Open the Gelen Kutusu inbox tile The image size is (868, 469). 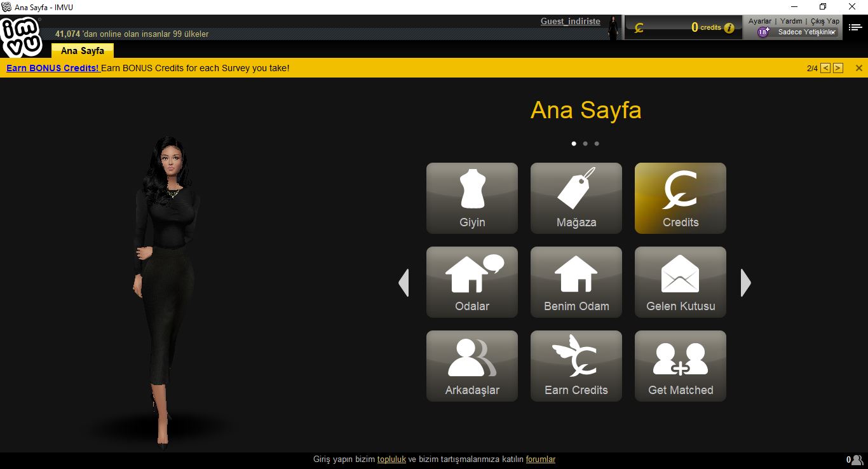click(x=681, y=282)
